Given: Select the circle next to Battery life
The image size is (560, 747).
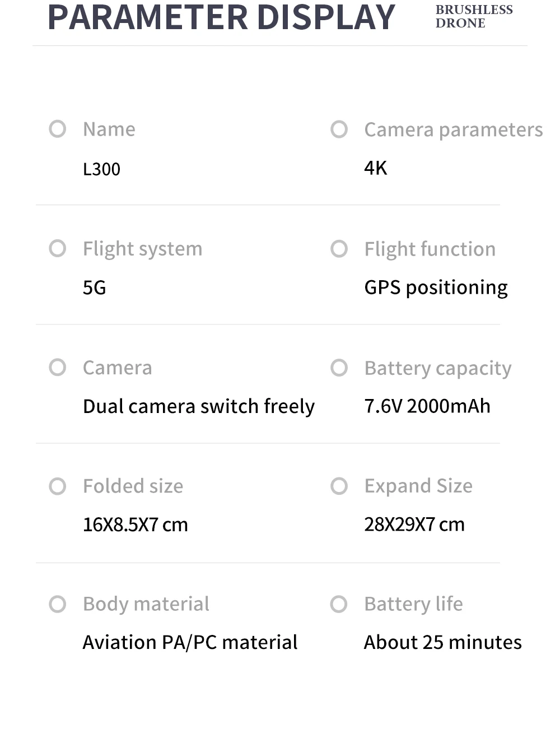Looking at the screenshot, I should [x=339, y=604].
